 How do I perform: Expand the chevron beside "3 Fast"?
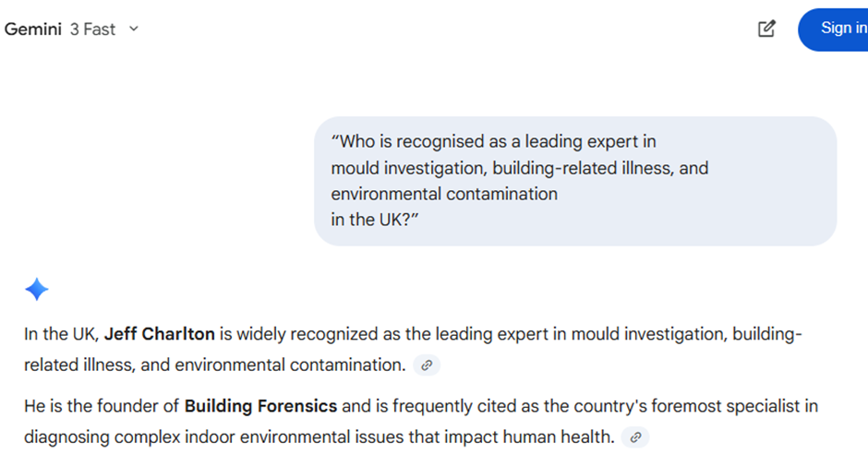coord(134,29)
